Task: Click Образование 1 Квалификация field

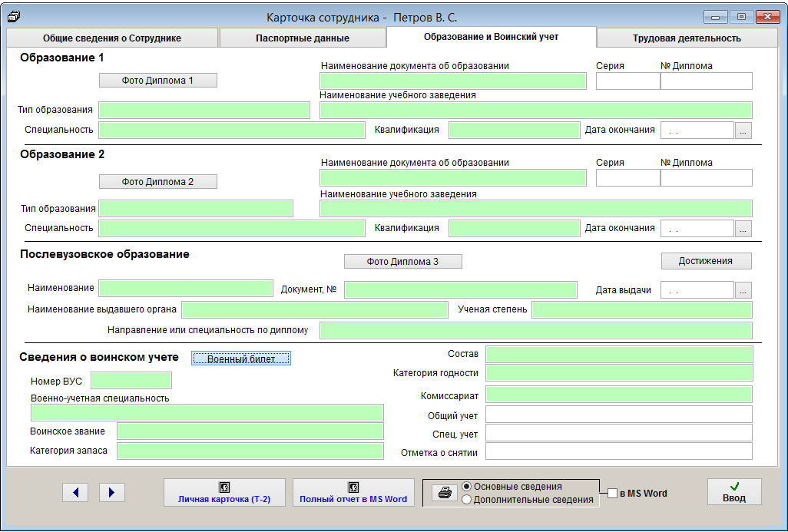Action: pyautogui.click(x=514, y=130)
